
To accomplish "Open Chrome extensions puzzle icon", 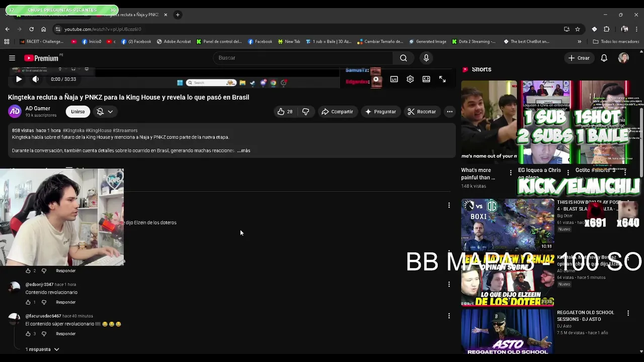I will [606, 29].
